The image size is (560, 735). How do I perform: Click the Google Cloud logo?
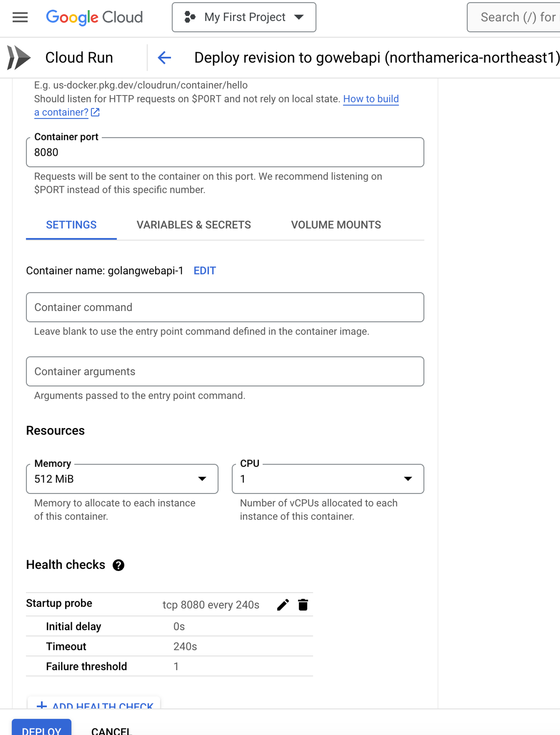(x=94, y=17)
